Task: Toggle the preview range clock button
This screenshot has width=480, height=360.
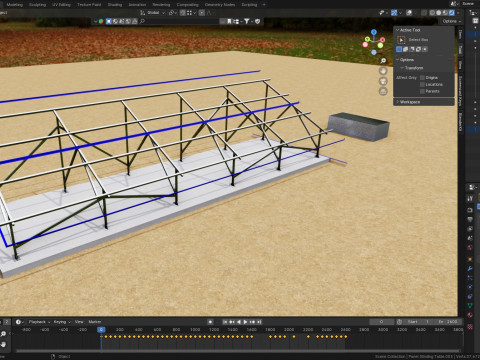Action: coord(399,322)
